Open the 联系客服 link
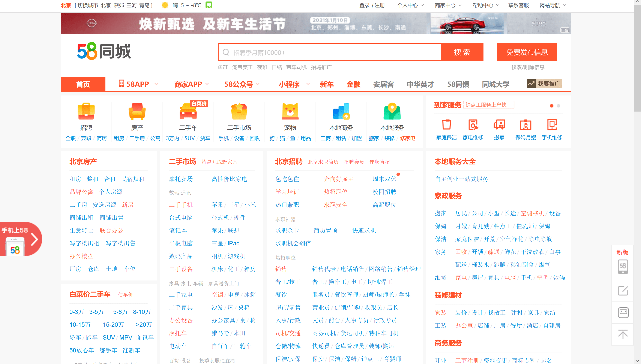Screen dimensions: 641x364 coord(518,5)
